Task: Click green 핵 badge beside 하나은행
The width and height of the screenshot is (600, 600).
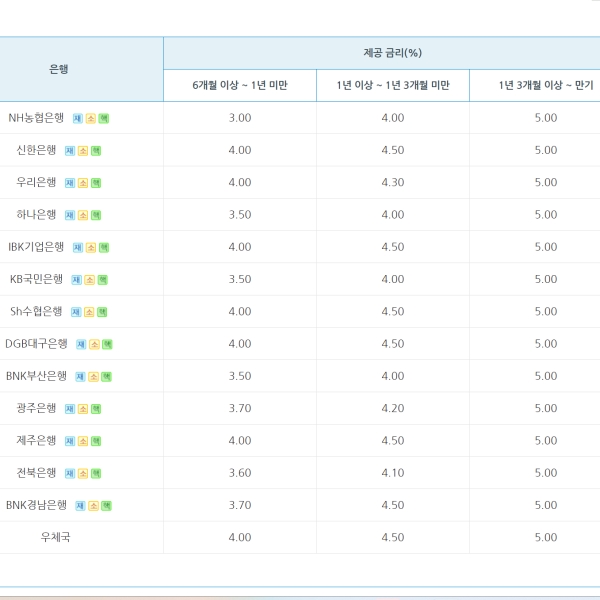Action: click(96, 215)
